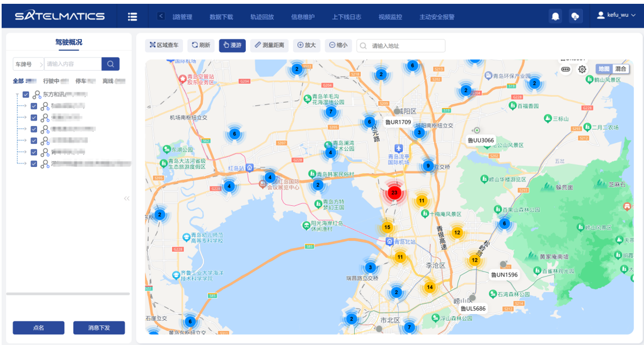Click the 区域查车 button
The width and height of the screenshot is (644, 345).
click(x=164, y=45)
